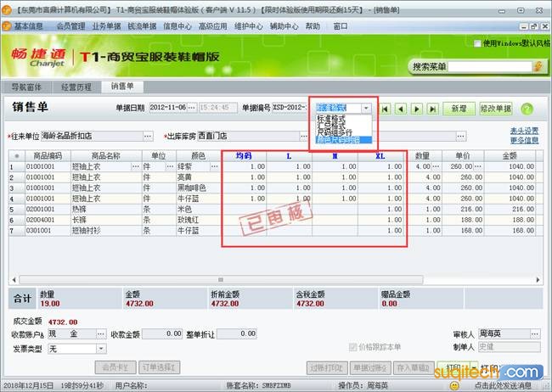Select the highlighted 颜色尺码明细 option
Screen dimensions: 552x392
[x=344, y=140]
